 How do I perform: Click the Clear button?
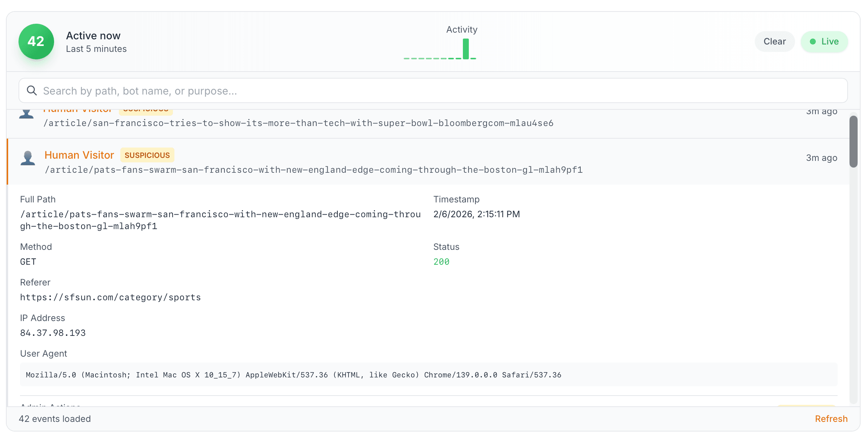coord(774,42)
